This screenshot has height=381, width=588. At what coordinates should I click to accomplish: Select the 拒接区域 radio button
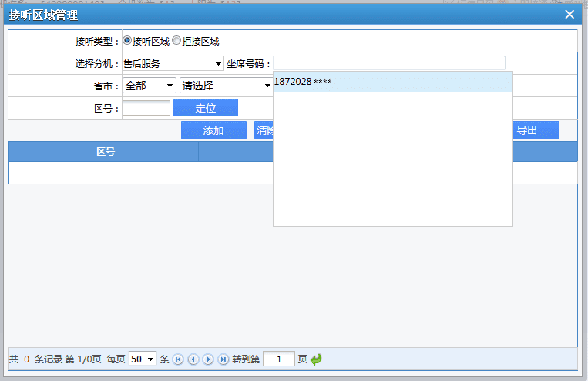[176, 41]
